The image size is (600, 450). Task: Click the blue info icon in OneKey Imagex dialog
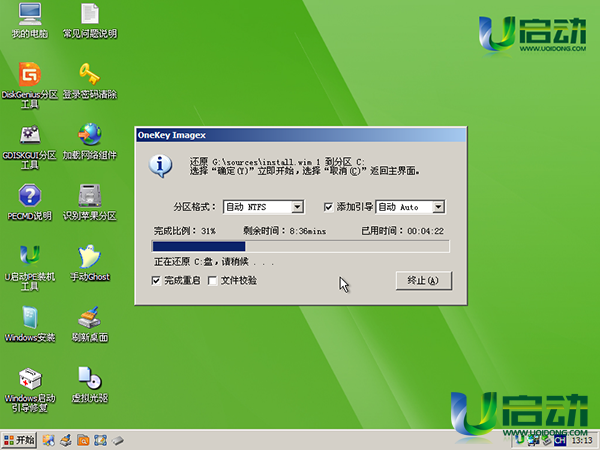click(160, 166)
